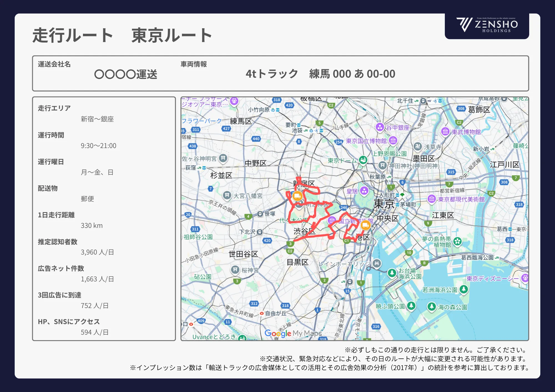555x392 pixels.
Task: Click the orange truck marker near Shinjuku
Action: [297, 196]
